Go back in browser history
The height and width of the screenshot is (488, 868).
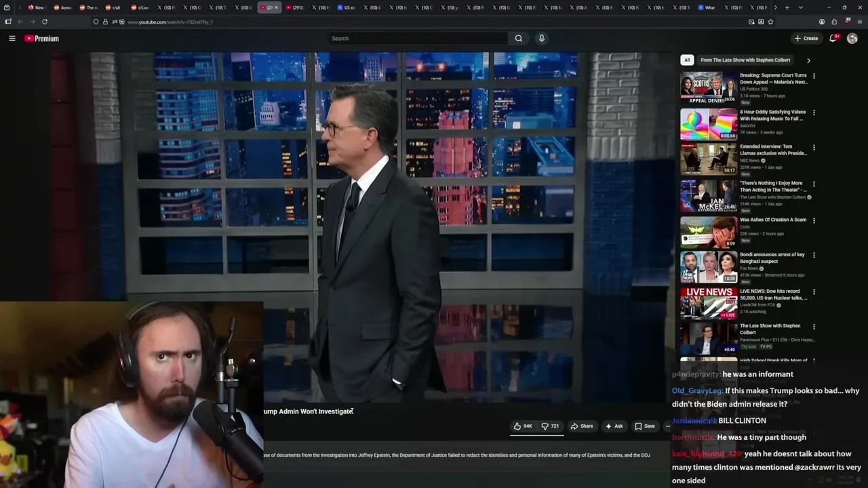tap(20, 22)
